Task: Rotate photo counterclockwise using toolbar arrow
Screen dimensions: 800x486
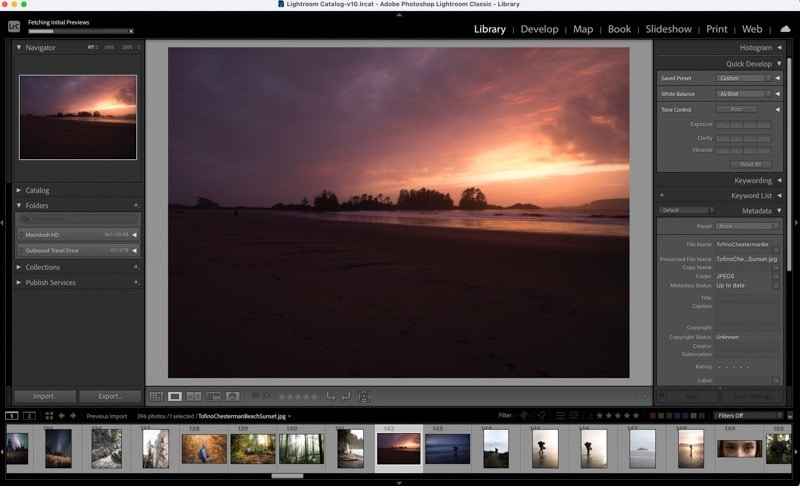Action: 331,396
